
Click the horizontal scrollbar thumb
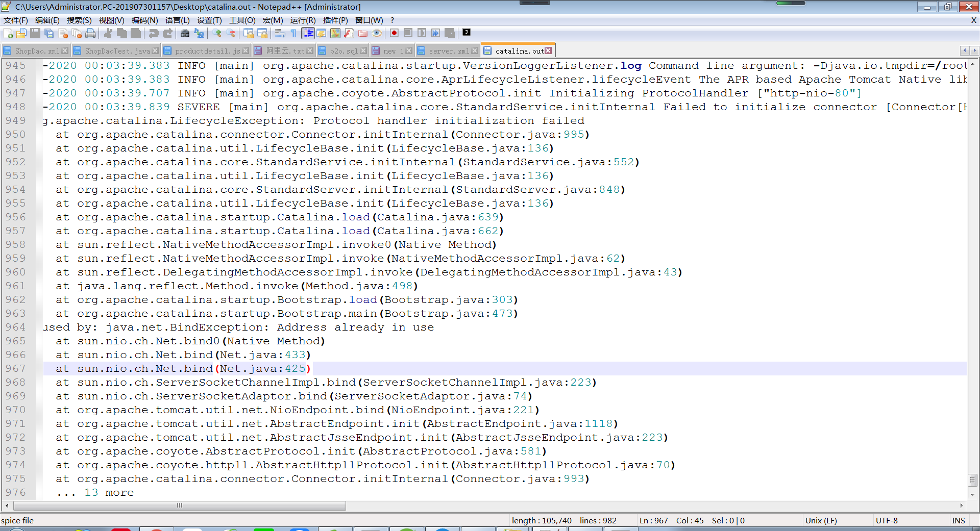(180, 505)
